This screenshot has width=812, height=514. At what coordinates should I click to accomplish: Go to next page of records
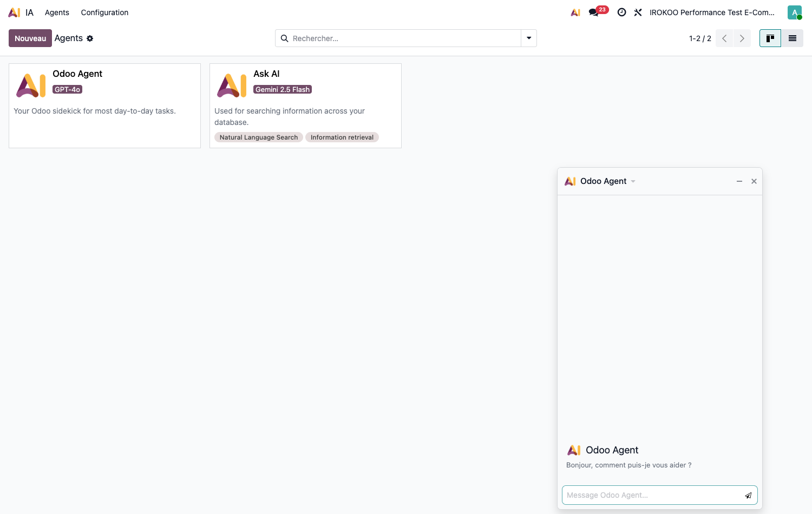click(742, 38)
